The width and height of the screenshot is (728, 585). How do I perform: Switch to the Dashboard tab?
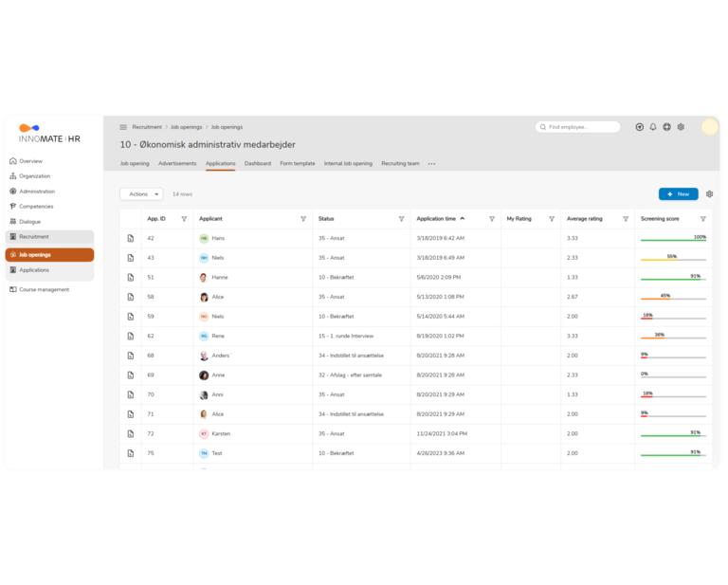(257, 164)
